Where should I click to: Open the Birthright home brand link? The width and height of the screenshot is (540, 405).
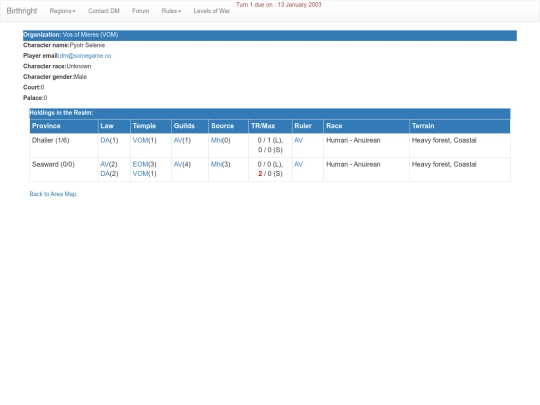point(22,11)
